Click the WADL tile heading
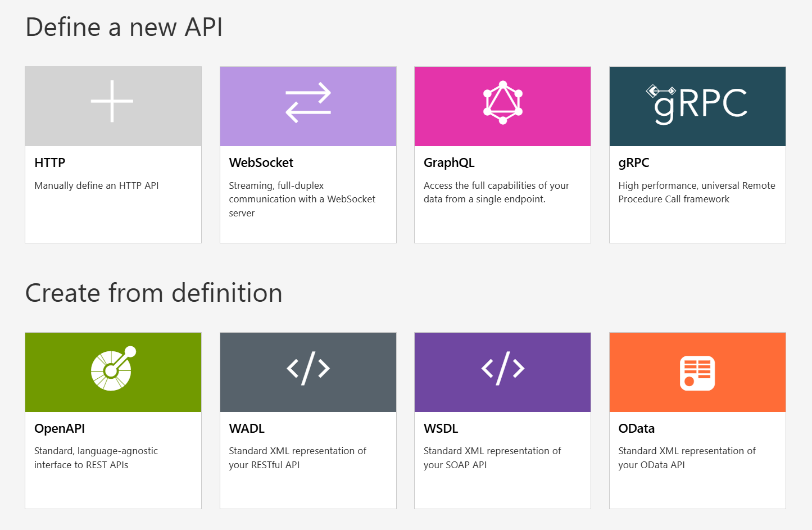 (x=247, y=429)
